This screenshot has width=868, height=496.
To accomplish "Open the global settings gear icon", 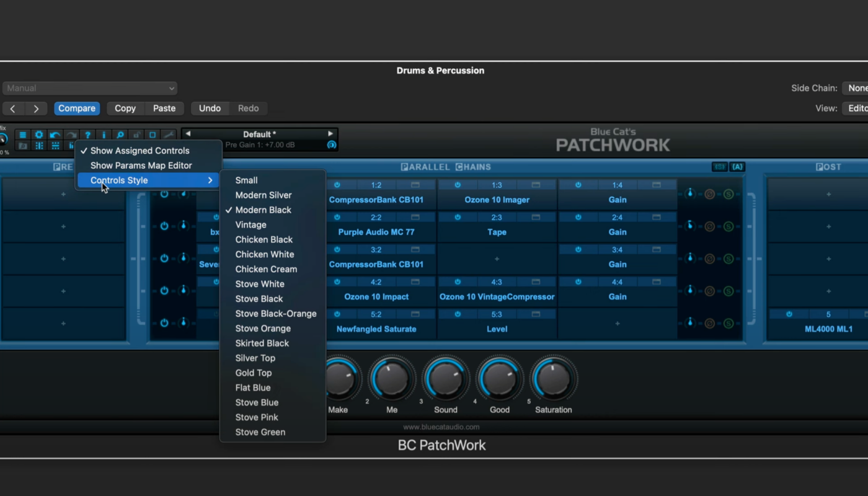I will 39,135.
